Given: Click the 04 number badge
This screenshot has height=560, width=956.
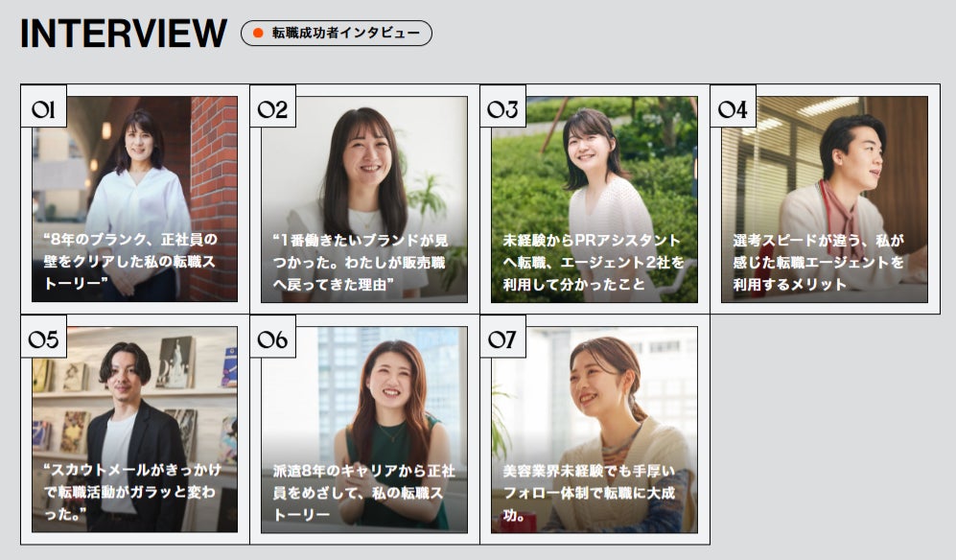Looking at the screenshot, I should click(x=733, y=109).
